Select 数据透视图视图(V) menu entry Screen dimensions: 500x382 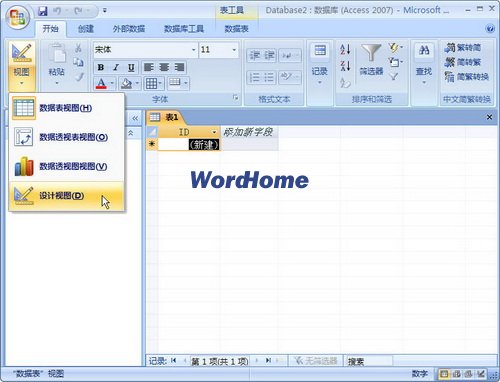tap(67, 166)
